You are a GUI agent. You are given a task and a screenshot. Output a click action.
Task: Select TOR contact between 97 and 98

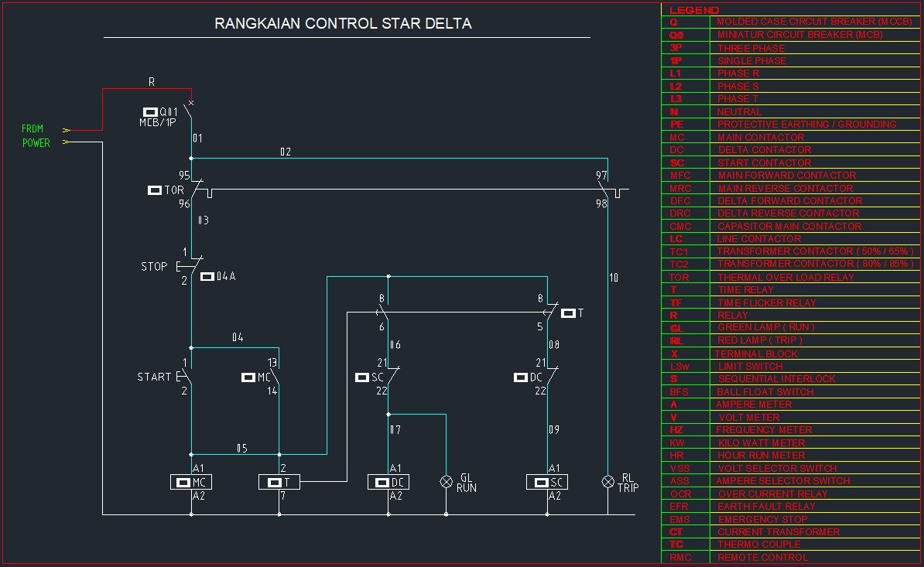click(x=604, y=189)
